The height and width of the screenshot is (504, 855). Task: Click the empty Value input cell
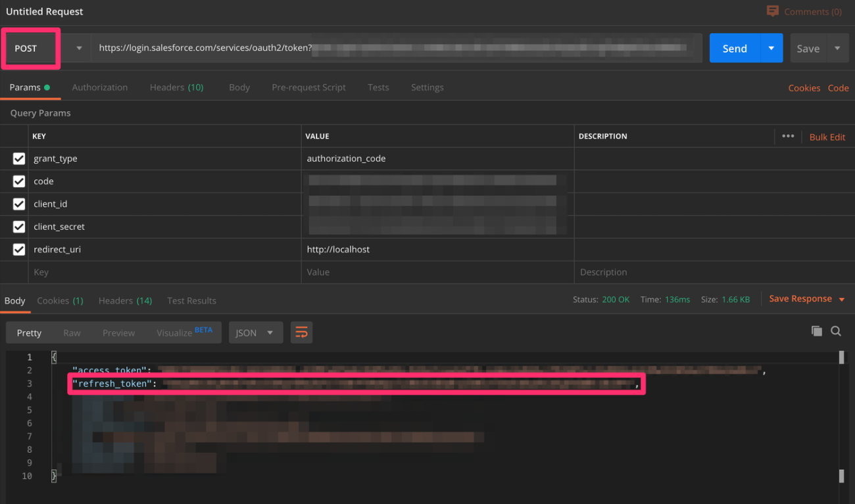(437, 272)
